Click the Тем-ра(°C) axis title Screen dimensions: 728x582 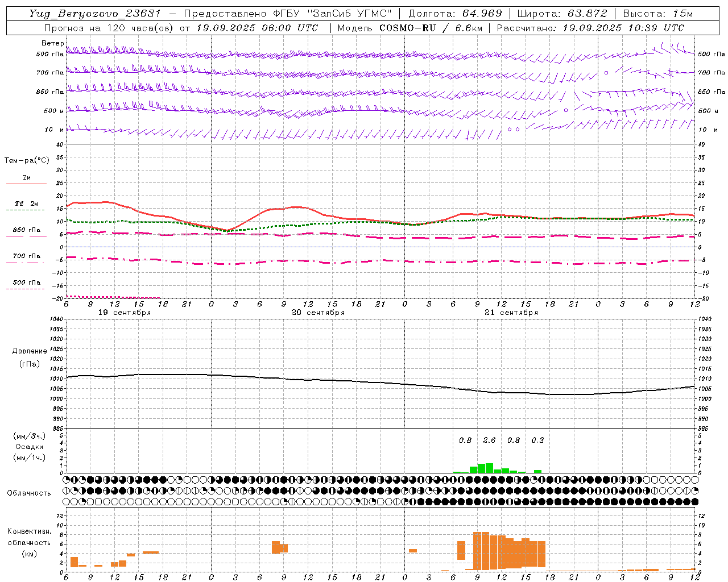tap(27, 161)
